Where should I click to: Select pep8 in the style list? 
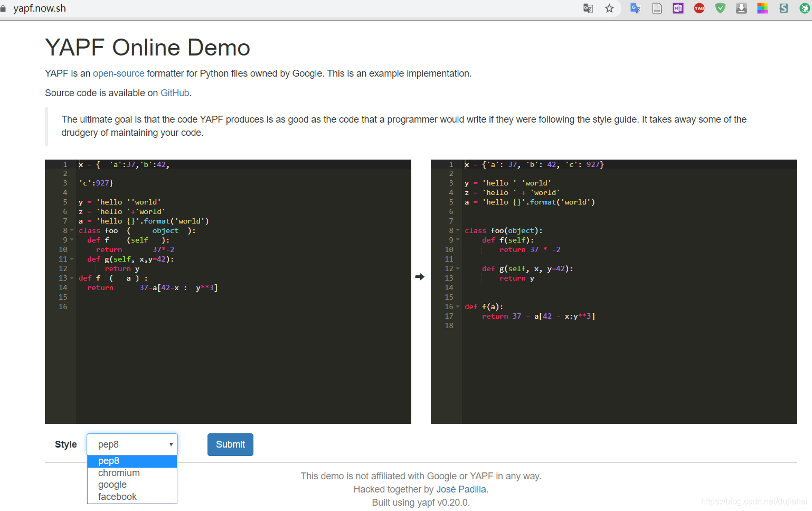click(132, 461)
